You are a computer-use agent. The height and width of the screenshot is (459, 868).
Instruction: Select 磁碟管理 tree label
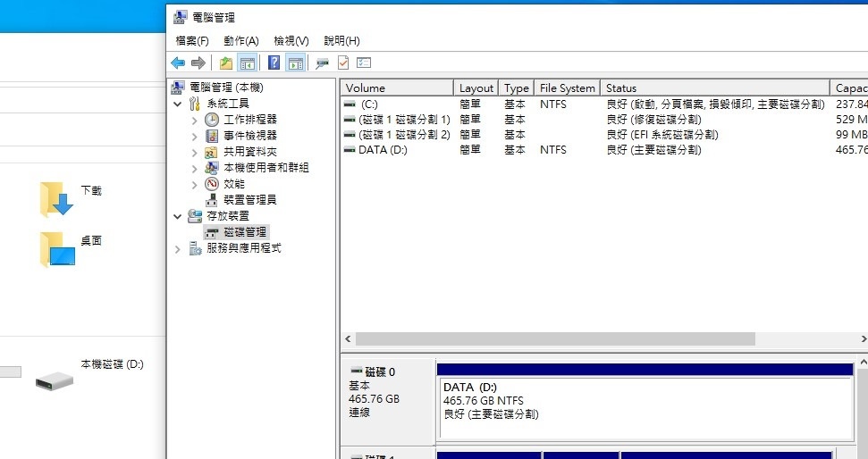245,231
